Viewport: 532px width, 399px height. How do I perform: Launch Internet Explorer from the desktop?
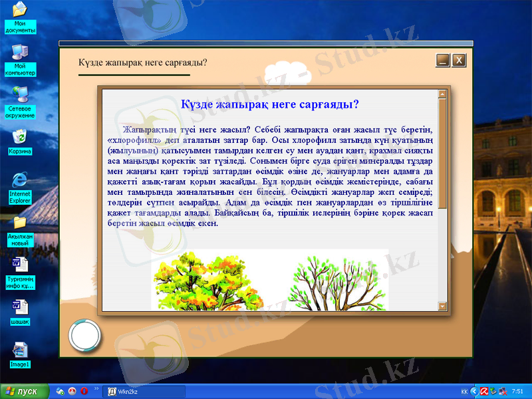click(20, 180)
